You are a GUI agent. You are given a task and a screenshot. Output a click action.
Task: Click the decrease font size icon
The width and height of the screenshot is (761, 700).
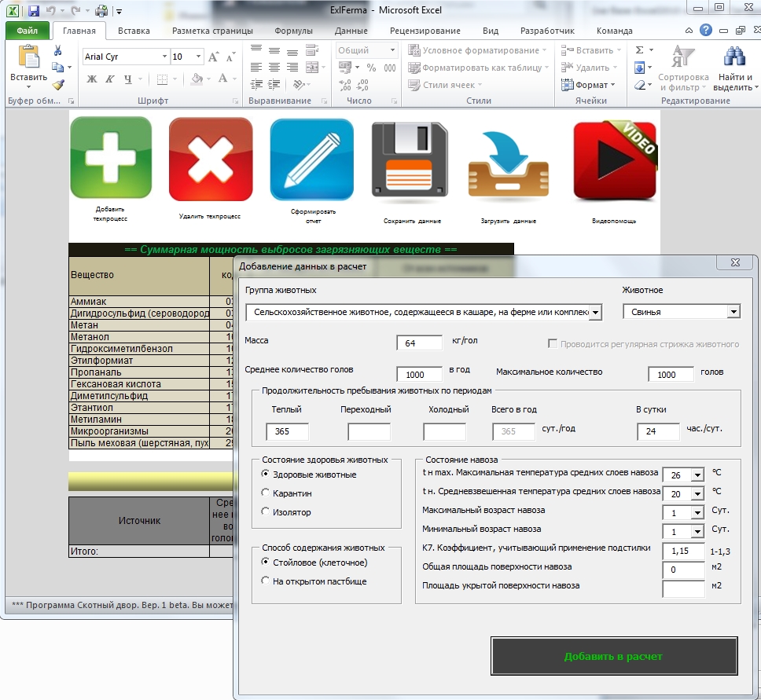[x=230, y=57]
